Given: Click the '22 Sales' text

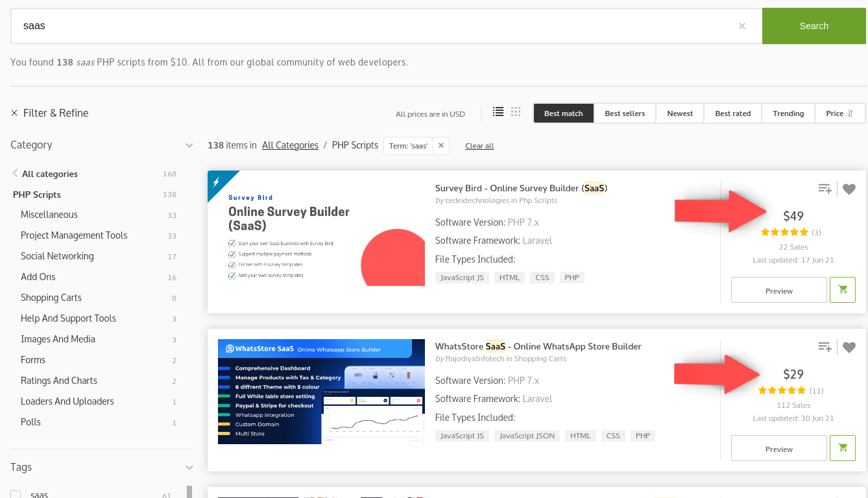Looking at the screenshot, I should pos(793,247).
